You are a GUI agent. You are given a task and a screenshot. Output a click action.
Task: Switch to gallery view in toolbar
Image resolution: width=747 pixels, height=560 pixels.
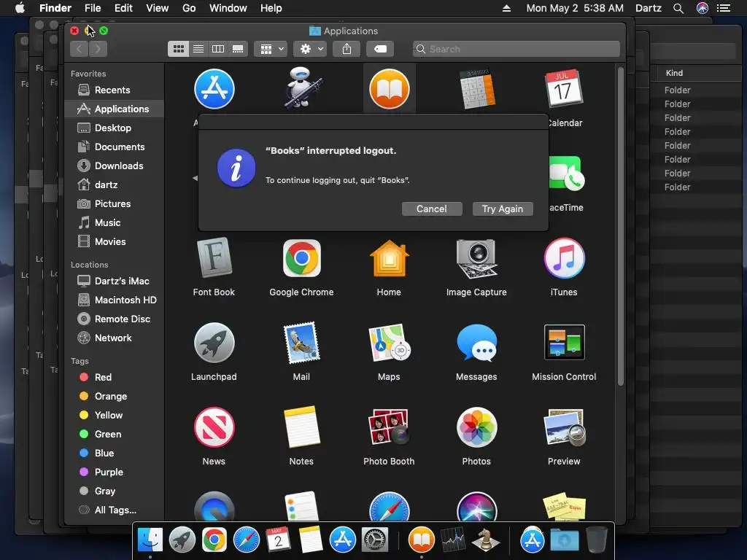(238, 49)
